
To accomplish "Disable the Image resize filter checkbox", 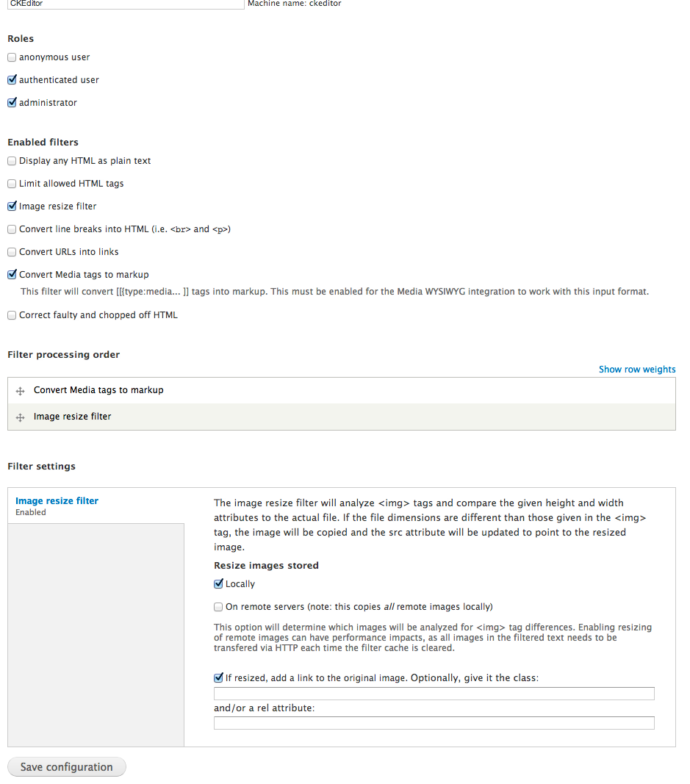I will coord(12,206).
